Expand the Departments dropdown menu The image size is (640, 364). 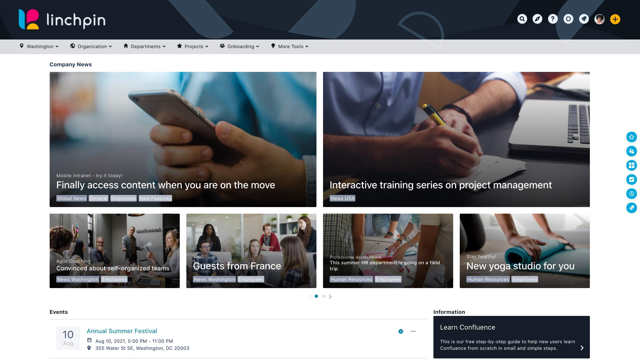click(145, 46)
